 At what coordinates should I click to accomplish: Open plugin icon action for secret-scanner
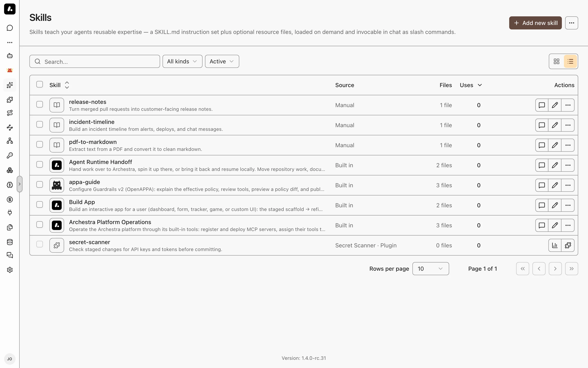tap(568, 245)
